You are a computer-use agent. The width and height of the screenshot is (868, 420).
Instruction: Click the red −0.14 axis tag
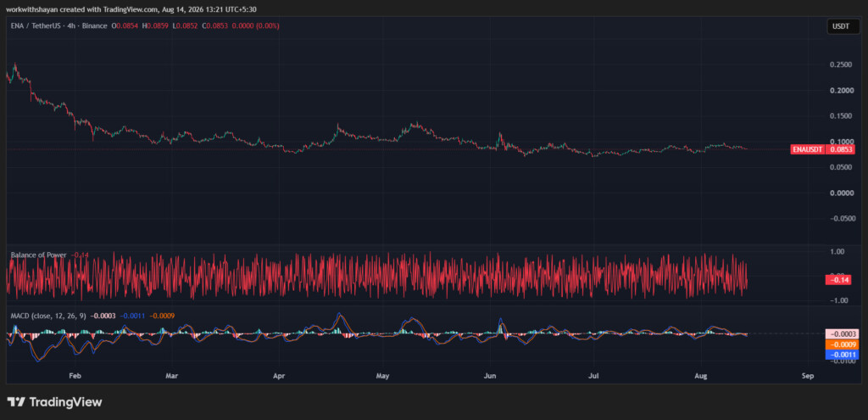(840, 280)
